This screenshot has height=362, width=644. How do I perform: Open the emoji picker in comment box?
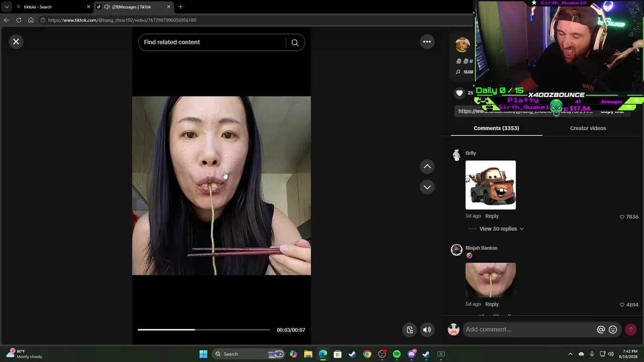click(613, 329)
